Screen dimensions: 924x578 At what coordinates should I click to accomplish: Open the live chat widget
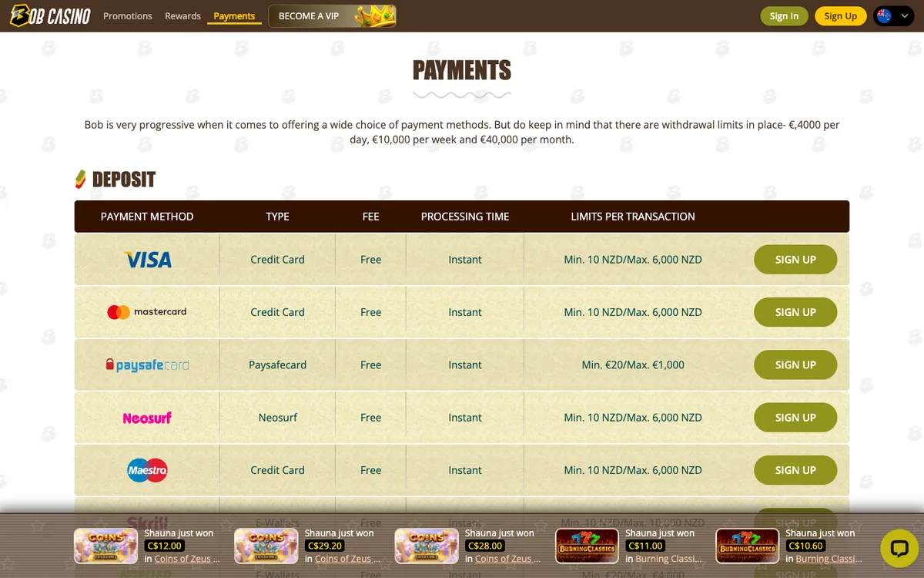[x=899, y=548]
